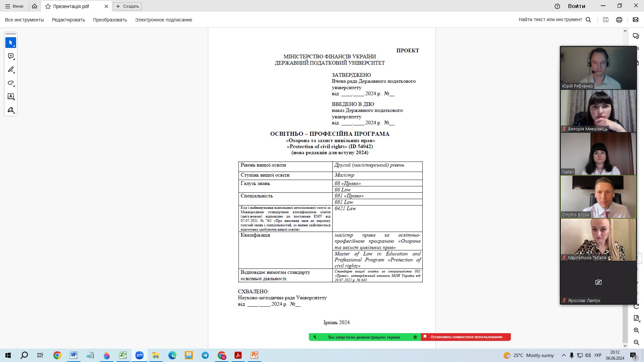Click the ОСВІТНЬО – ПРОФЕСІЙНА ПРОГРАМА heading
This screenshot has height=362, width=644.
[x=330, y=134]
